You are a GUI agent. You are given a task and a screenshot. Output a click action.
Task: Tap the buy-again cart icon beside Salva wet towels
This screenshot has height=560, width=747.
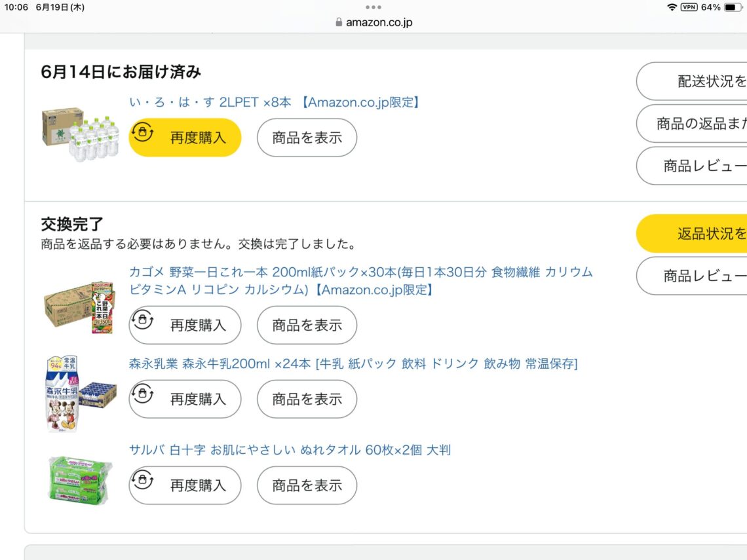pos(143,481)
